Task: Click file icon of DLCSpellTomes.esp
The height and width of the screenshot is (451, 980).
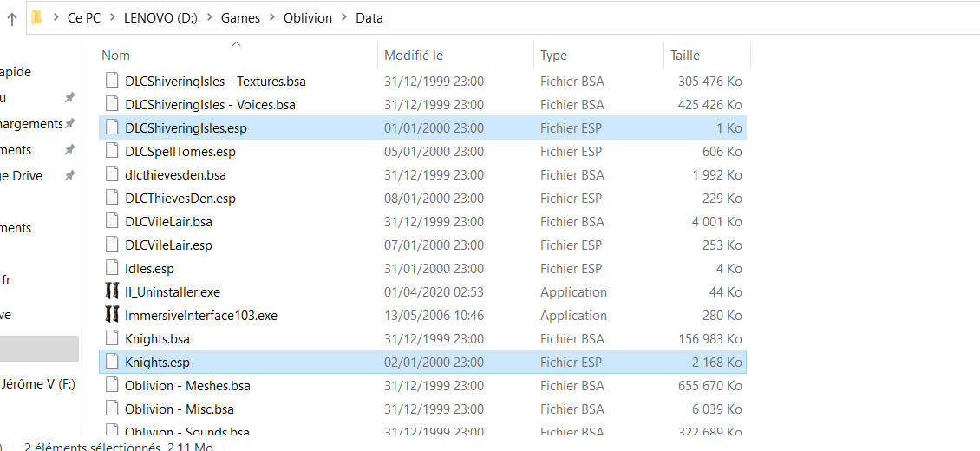Action: (x=112, y=151)
